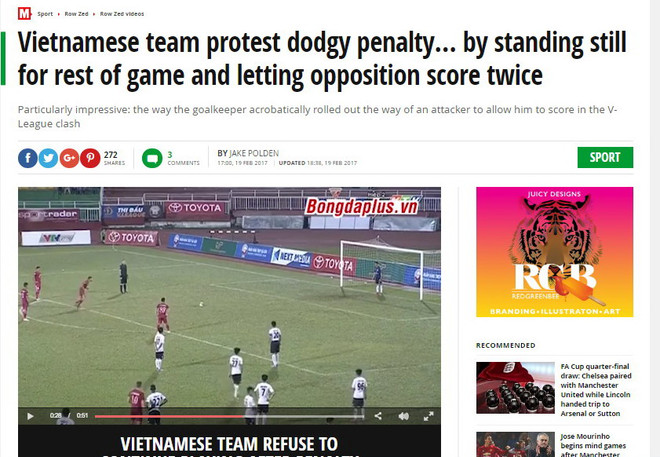This screenshot has width=660, height=457.
Task: Share article on Facebook
Action: point(28,158)
